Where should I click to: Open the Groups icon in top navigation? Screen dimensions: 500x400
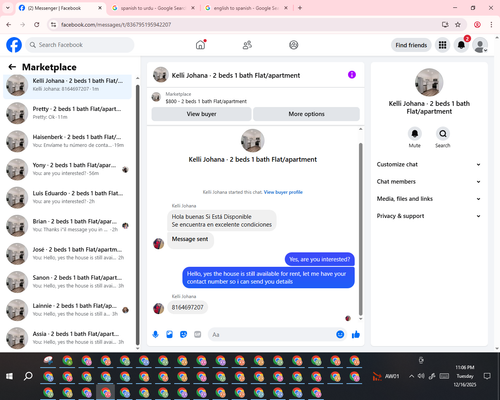point(294,45)
